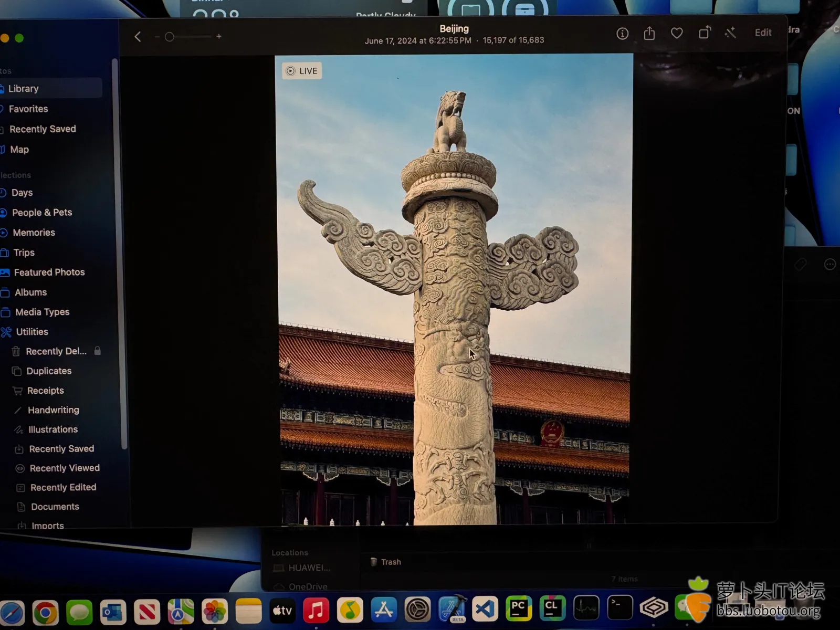Open Messages from the Dock
The image size is (840, 630).
(79, 612)
